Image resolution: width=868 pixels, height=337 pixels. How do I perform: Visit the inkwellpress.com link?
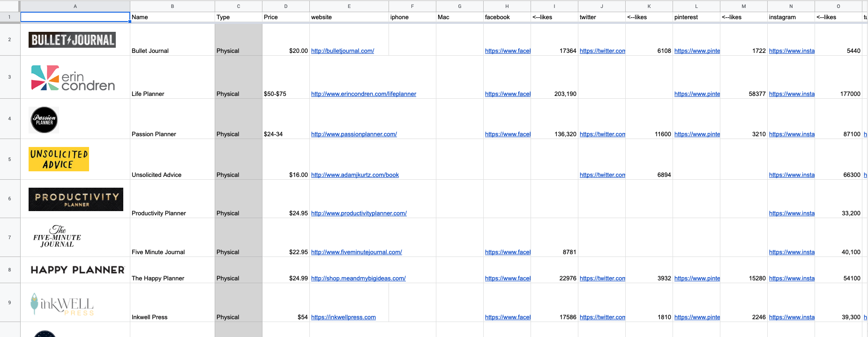[x=343, y=317]
